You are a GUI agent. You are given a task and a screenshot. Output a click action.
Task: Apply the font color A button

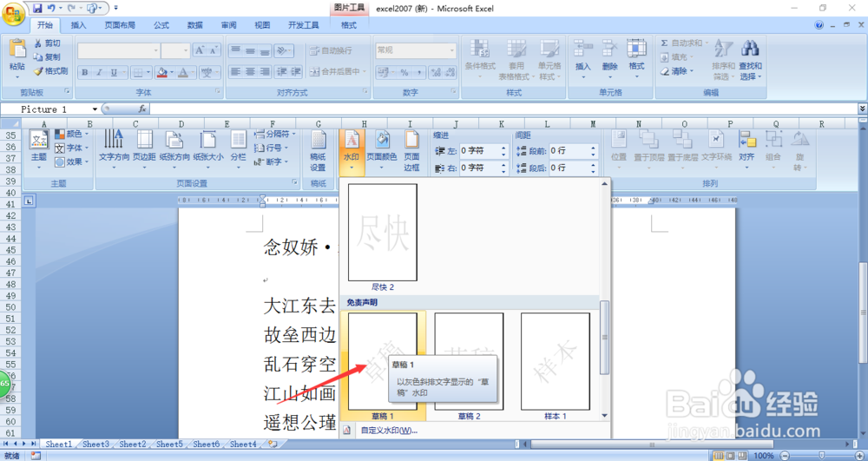[x=184, y=73]
